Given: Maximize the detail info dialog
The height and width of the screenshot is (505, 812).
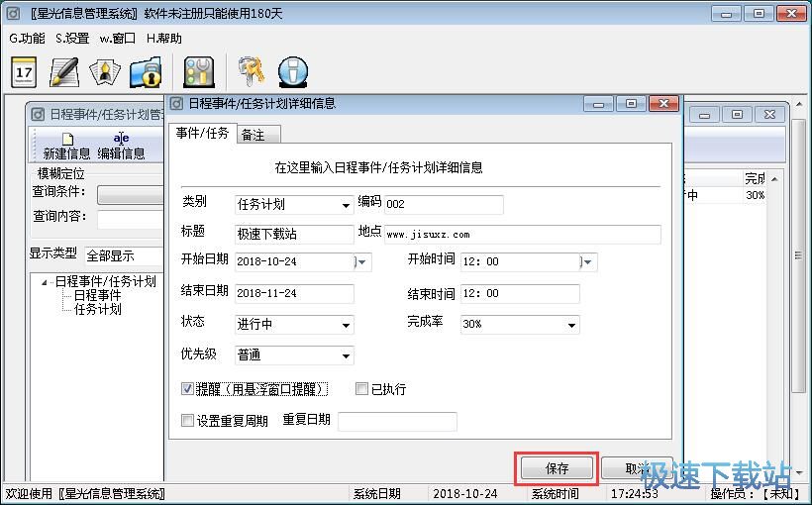Looking at the screenshot, I should pos(631,104).
